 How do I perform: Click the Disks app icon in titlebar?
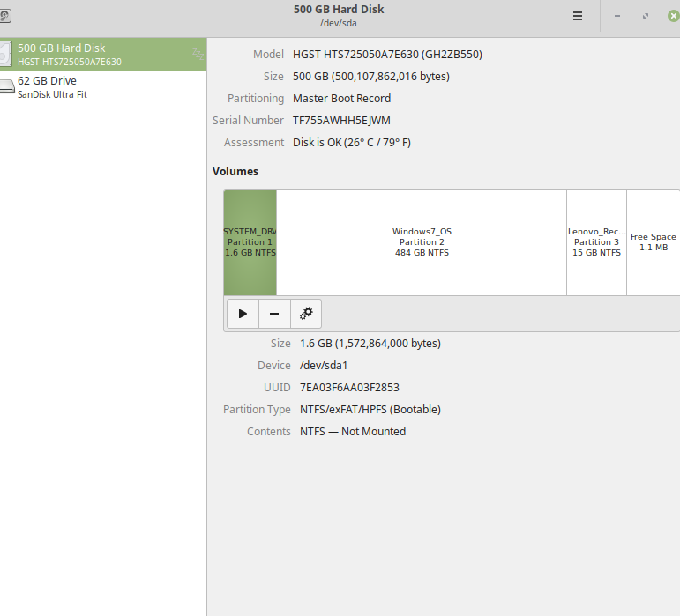click(x=5, y=16)
